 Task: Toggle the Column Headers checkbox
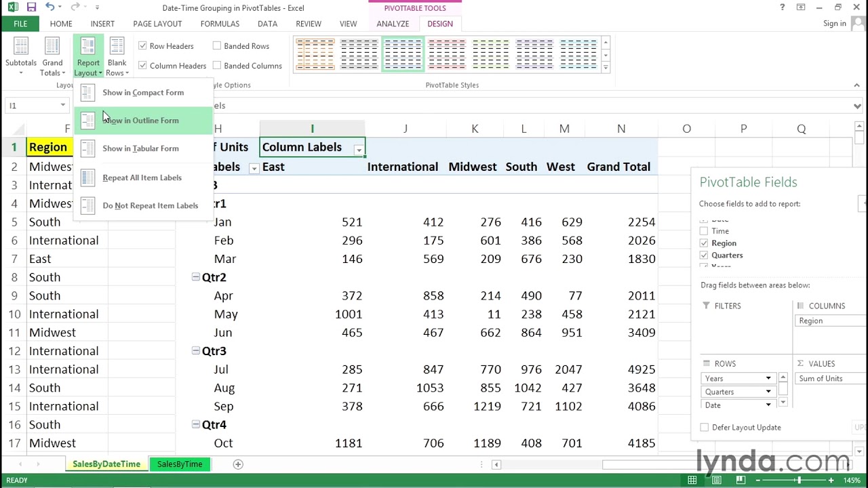[x=142, y=66]
